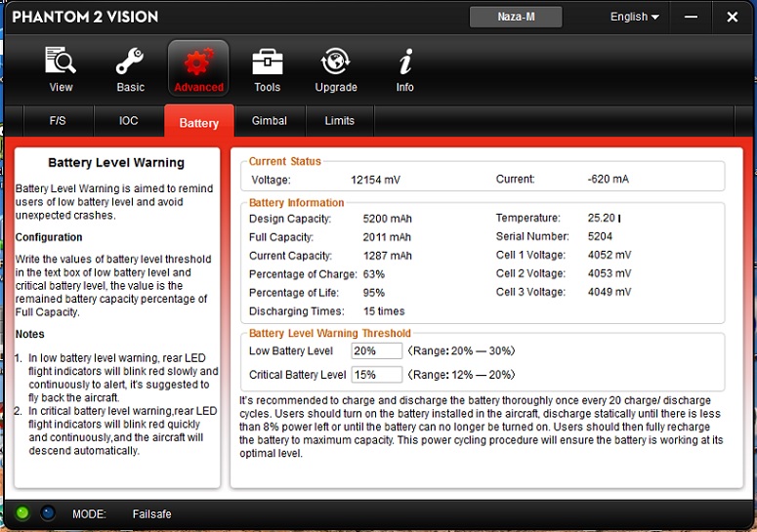The height and width of the screenshot is (532, 757).
Task: Select the Battery tab
Action: click(x=198, y=123)
